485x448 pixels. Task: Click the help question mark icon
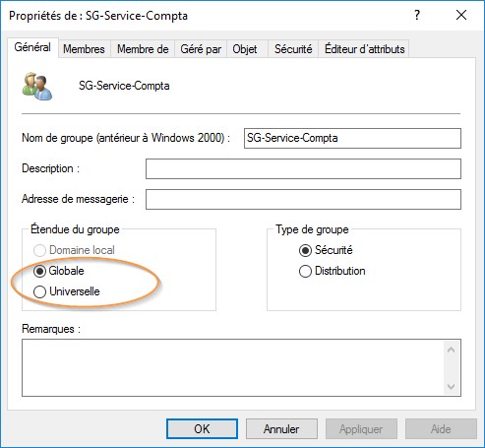coord(417,15)
